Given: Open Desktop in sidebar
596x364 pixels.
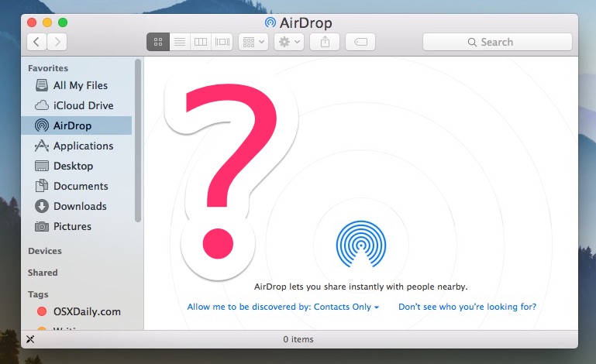Looking at the screenshot, I should pos(78,166).
